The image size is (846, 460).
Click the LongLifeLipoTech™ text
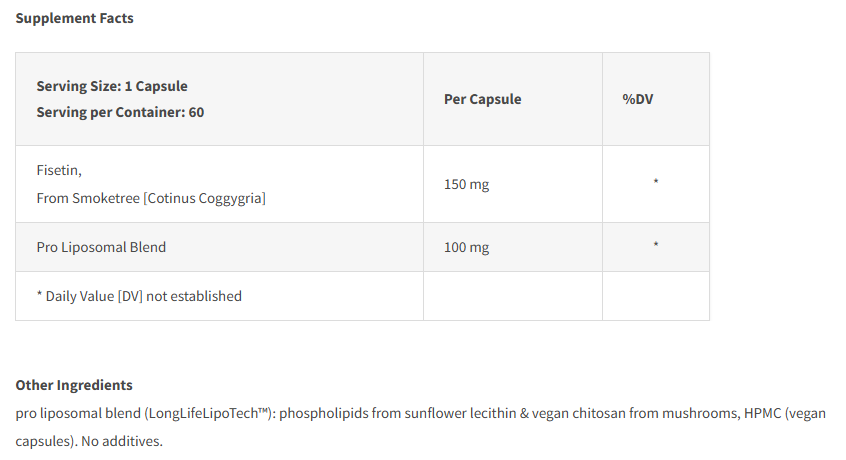[211, 413]
